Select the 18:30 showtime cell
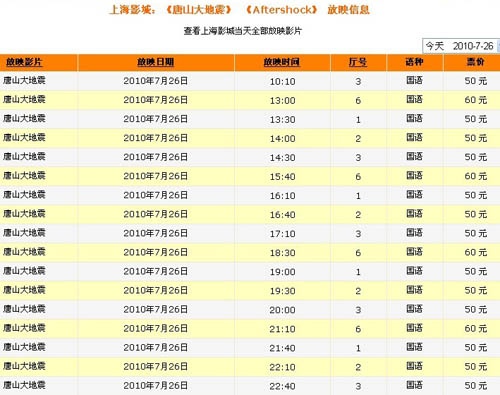 282,253
